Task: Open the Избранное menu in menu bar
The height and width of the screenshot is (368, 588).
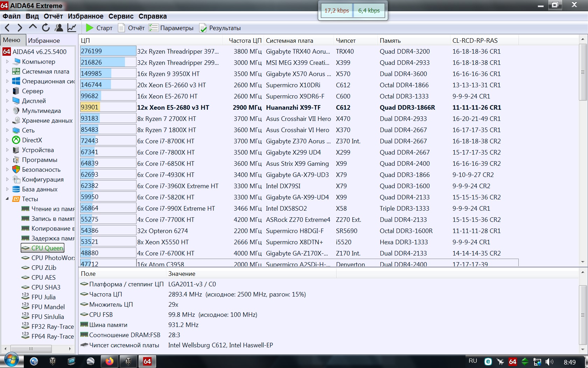Action: coord(86,16)
